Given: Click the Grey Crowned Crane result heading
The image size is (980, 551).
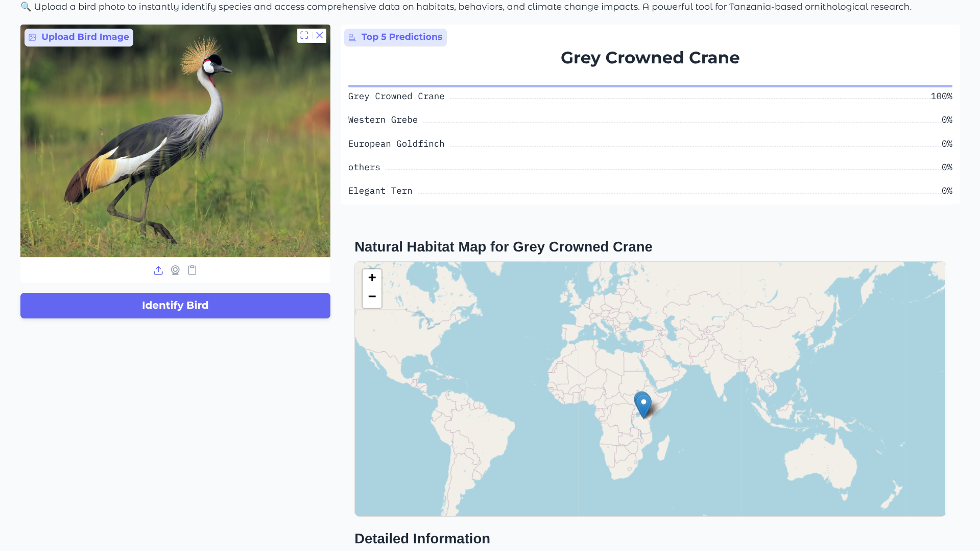Looking at the screenshot, I should pyautogui.click(x=650, y=58).
